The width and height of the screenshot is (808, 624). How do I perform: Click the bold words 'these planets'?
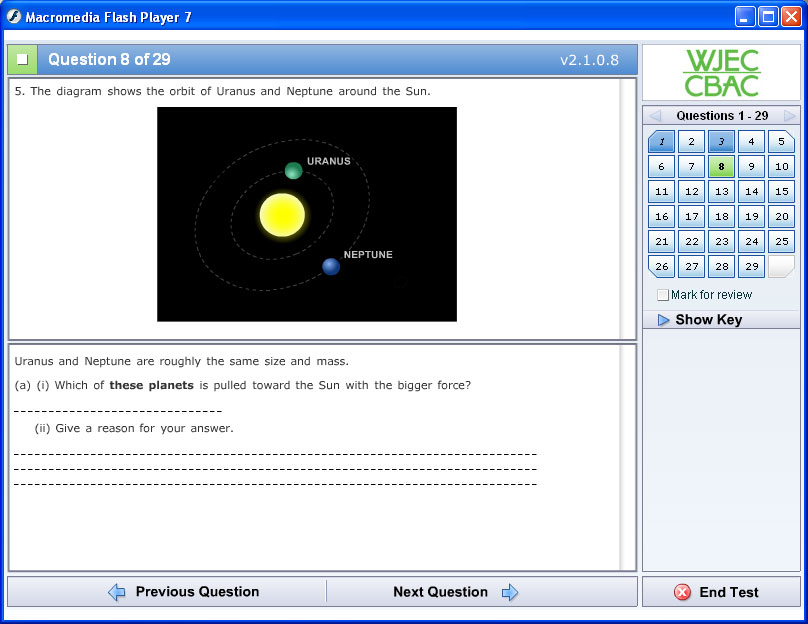tap(152, 385)
